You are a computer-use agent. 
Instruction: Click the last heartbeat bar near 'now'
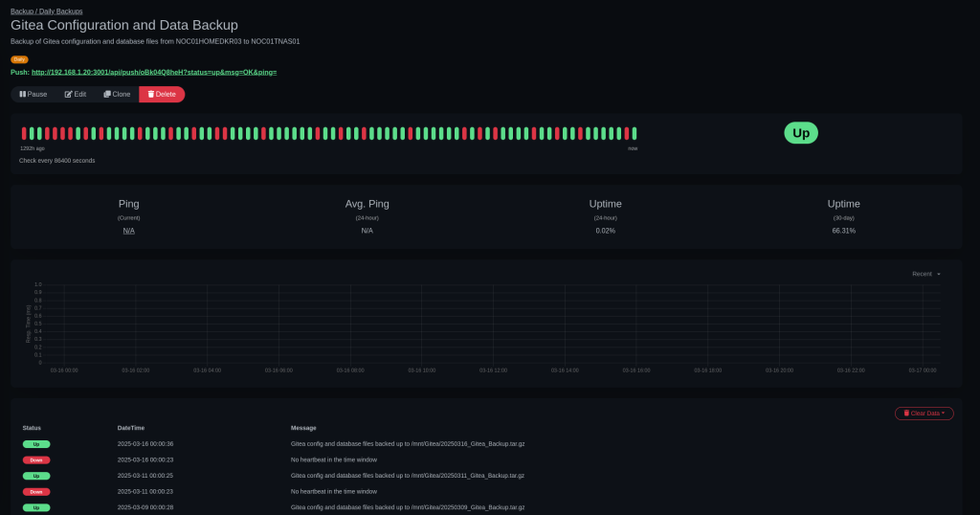tap(635, 134)
